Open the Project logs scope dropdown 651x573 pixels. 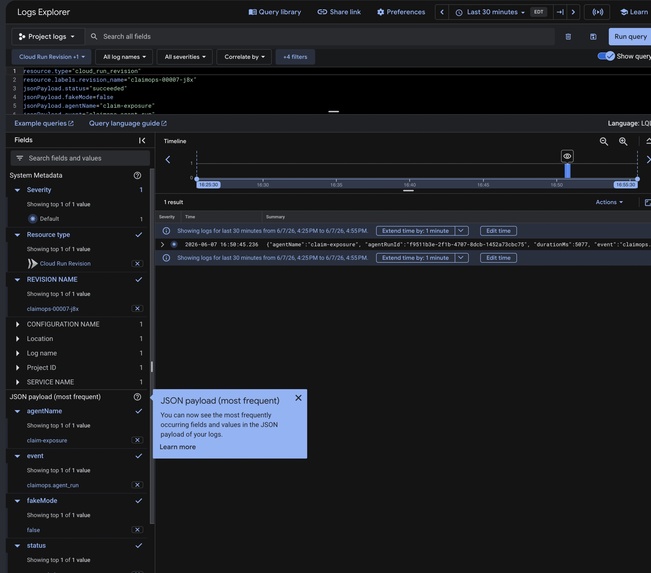click(47, 37)
